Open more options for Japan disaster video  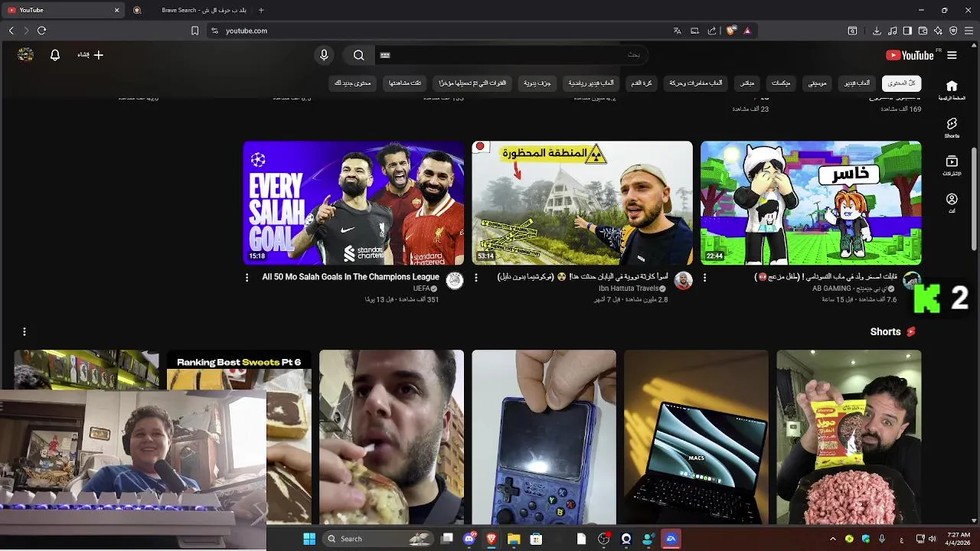pos(476,278)
